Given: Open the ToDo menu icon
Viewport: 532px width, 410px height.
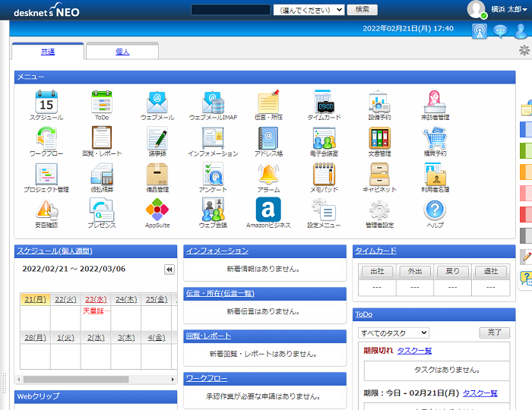Looking at the screenshot, I should pyautogui.click(x=102, y=102).
